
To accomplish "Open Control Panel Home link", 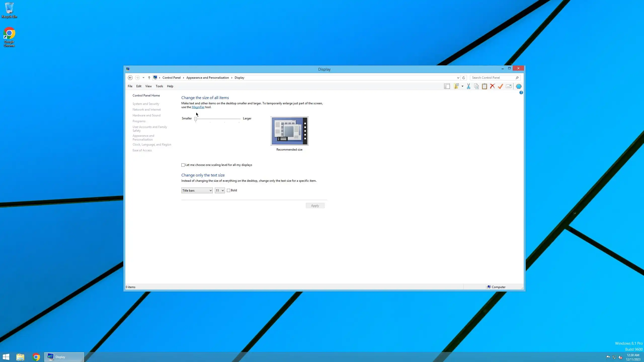I will pyautogui.click(x=146, y=96).
